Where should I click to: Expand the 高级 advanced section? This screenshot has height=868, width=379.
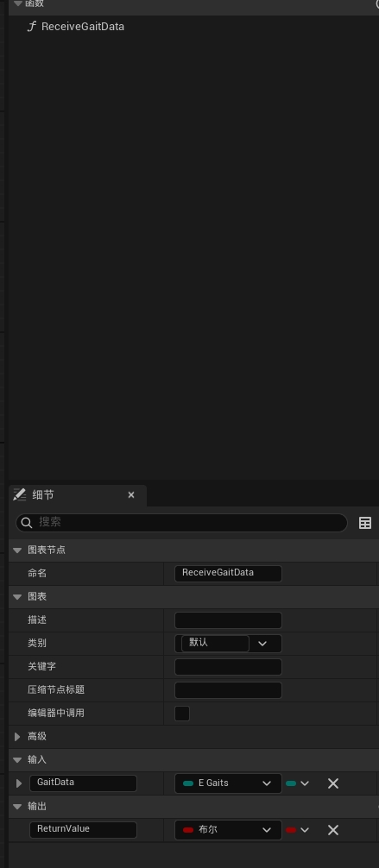(x=17, y=736)
